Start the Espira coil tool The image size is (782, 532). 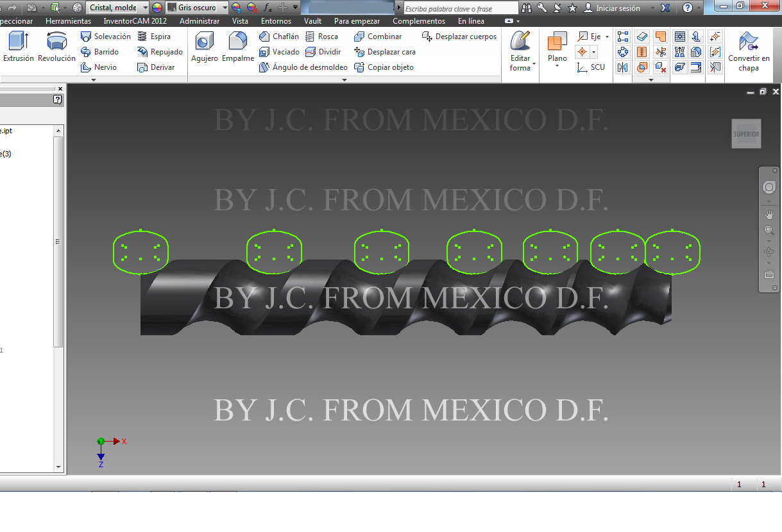click(154, 37)
